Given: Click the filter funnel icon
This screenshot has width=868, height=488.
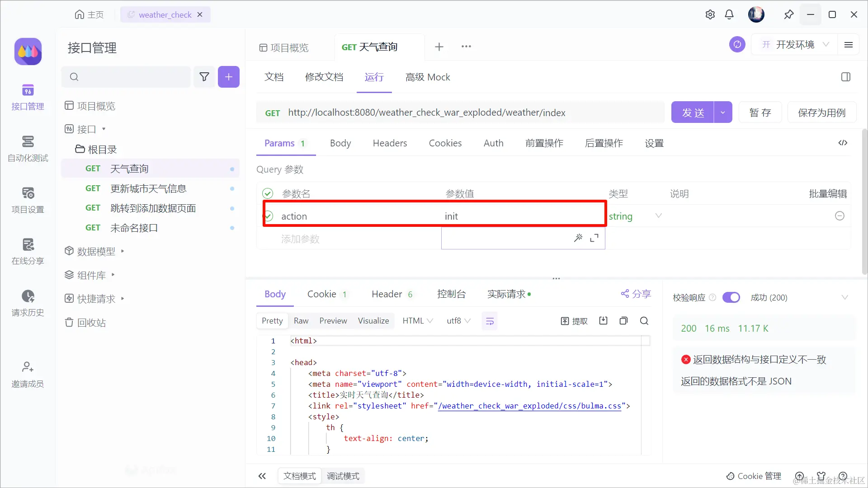Looking at the screenshot, I should click(204, 77).
